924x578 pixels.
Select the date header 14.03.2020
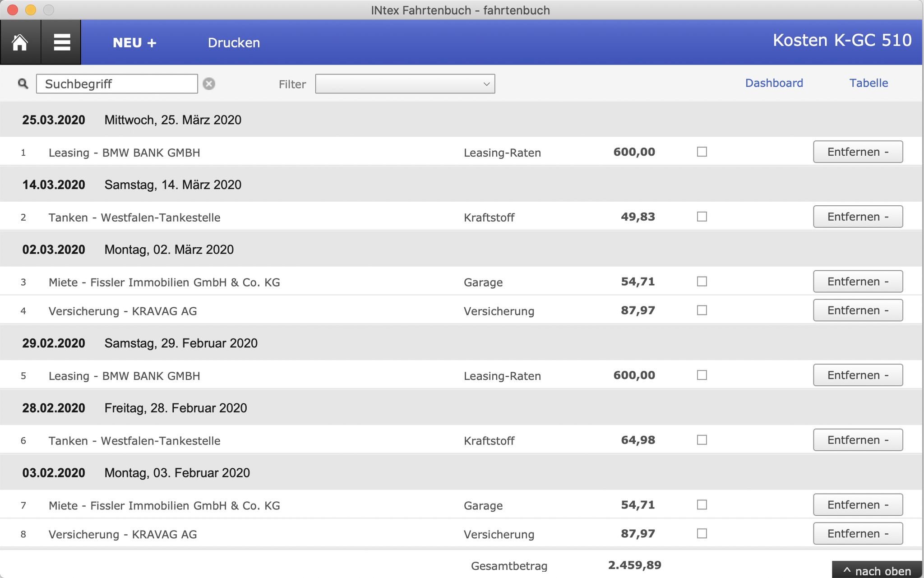[x=54, y=185]
